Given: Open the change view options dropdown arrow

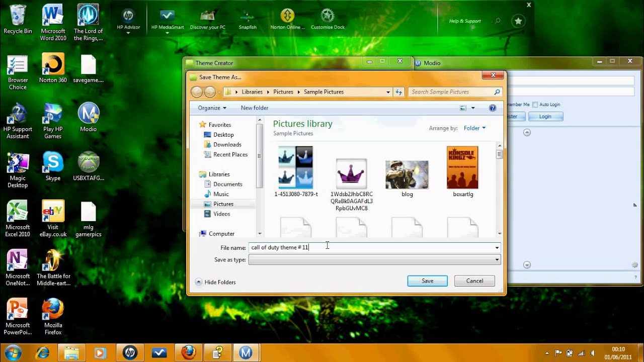Looking at the screenshot, I should [473, 108].
